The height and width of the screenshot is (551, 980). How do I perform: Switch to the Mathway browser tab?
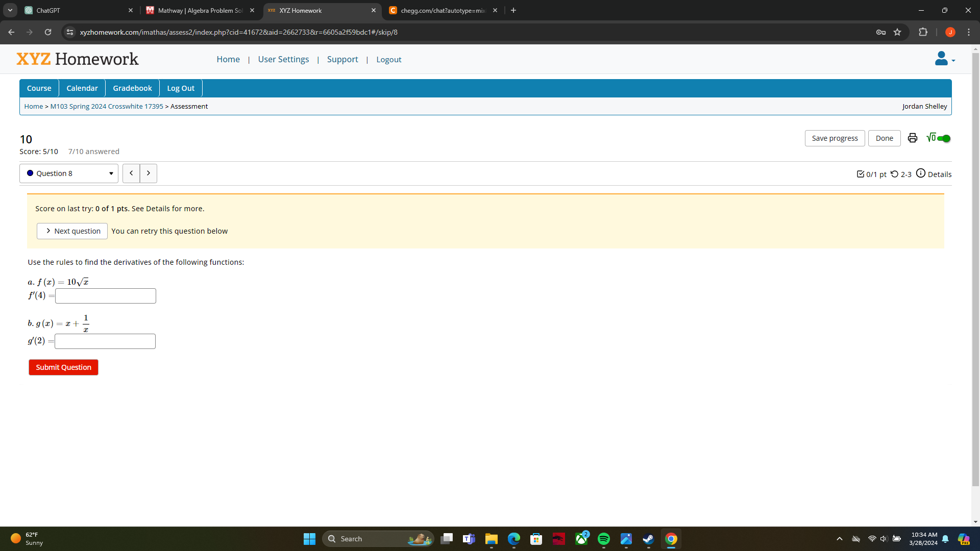pos(199,10)
